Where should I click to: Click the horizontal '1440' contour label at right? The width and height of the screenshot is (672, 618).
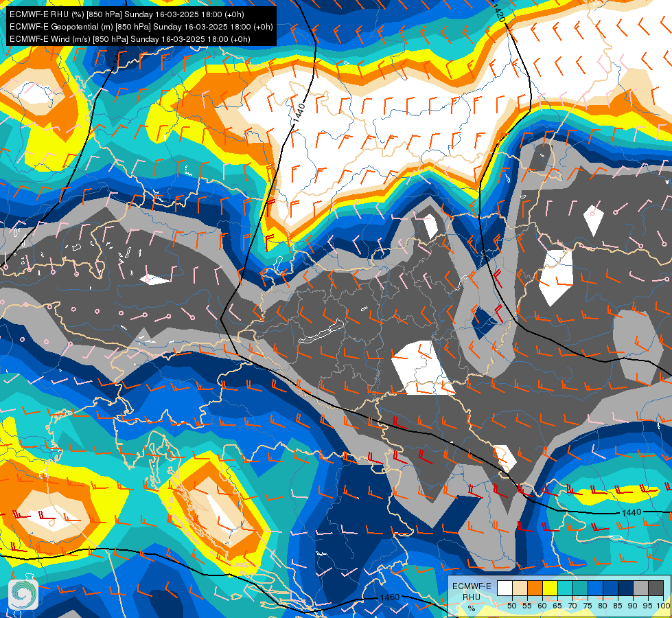[632, 512]
